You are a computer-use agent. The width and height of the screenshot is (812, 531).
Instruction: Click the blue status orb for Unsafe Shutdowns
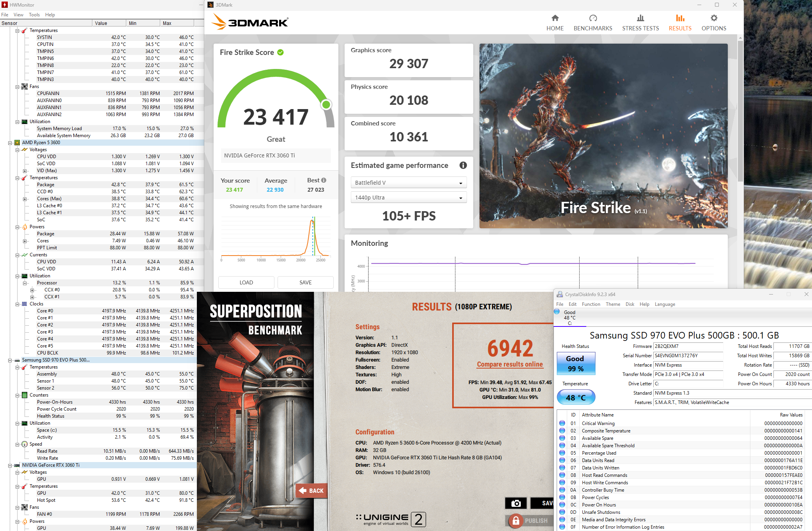(x=562, y=512)
